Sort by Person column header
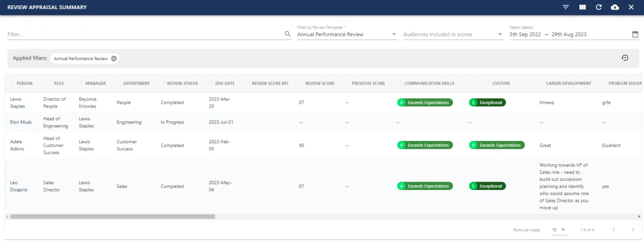Screen dimensions: 644x241 25,83
